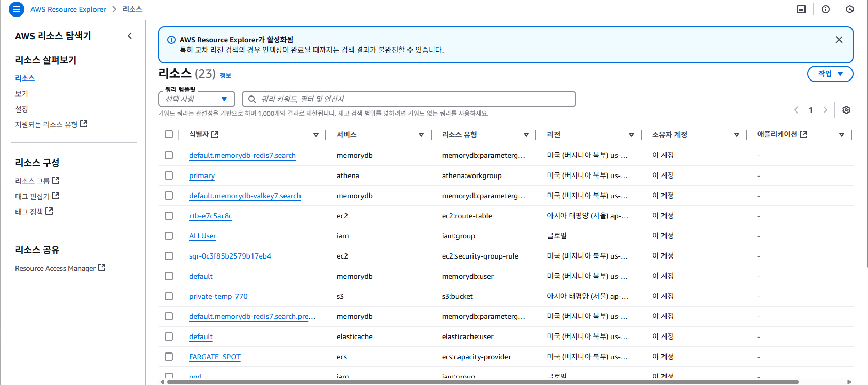Go to previous results page arrow
This screenshot has width=868, height=385.
[x=796, y=110]
